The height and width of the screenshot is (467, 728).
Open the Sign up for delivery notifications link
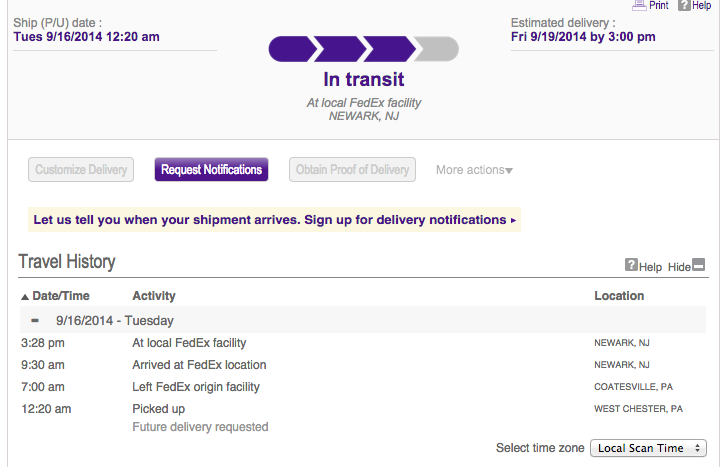point(405,220)
